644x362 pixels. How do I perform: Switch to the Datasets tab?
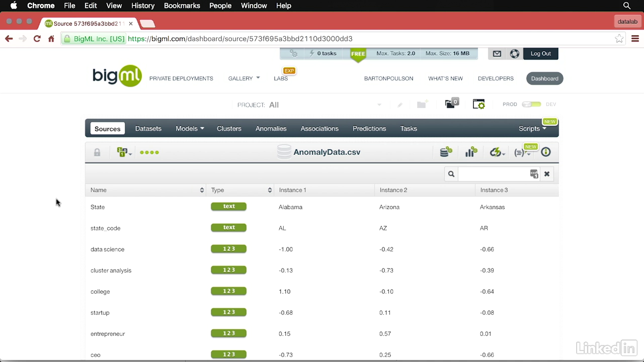(148, 129)
